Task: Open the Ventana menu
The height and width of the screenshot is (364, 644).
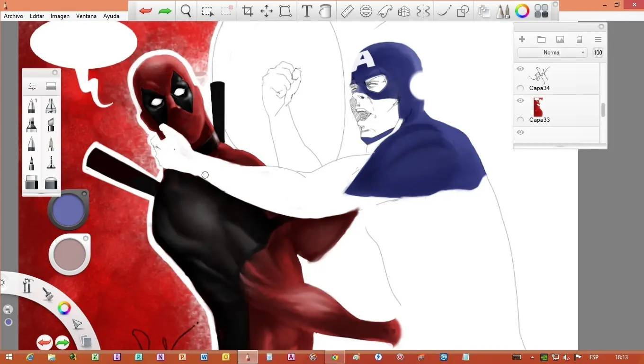Action: [x=86, y=16]
